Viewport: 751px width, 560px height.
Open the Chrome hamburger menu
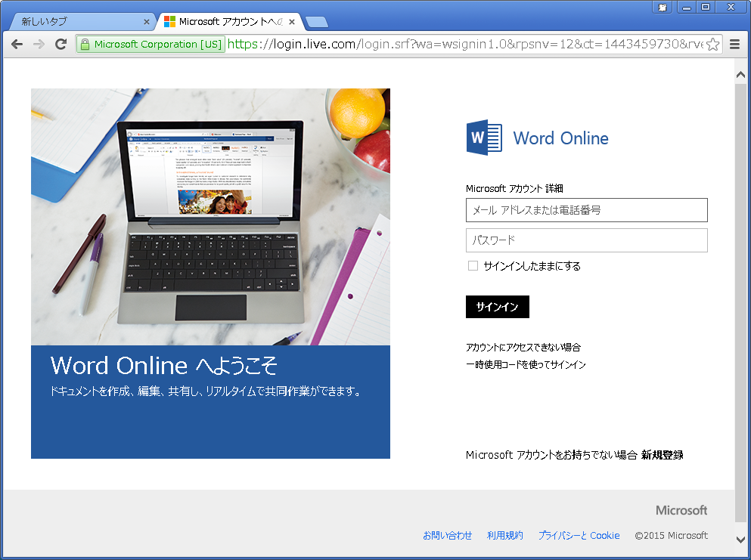[x=734, y=45]
